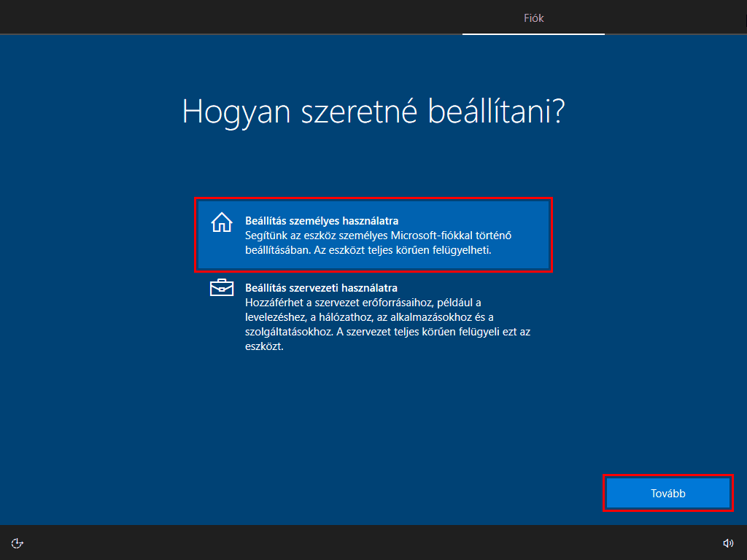Viewport: 747px width, 560px height.
Task: Click the briefcase icon for organization setup
Action: tap(221, 288)
